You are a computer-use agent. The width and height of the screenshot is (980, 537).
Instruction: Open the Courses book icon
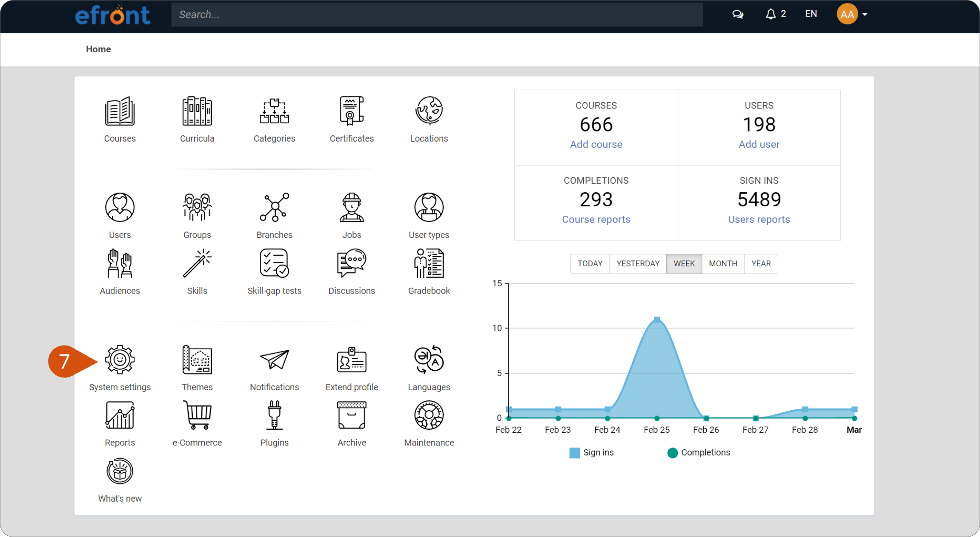(x=120, y=111)
